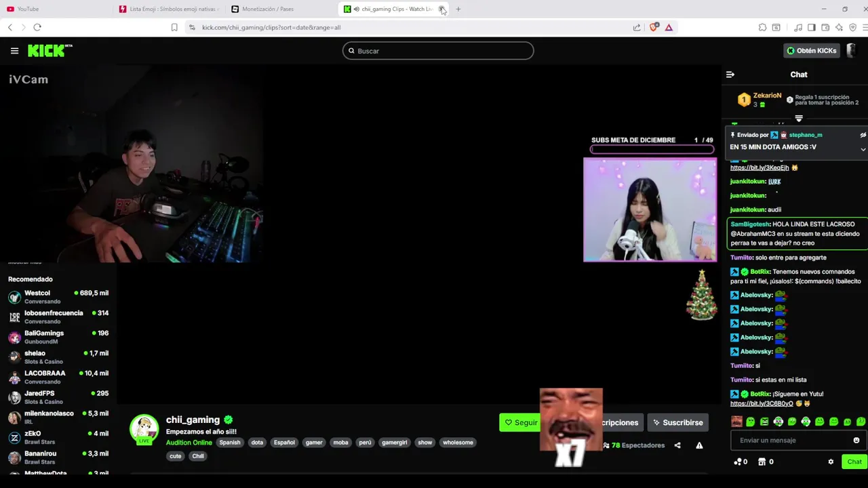868x488 pixels.
Task: Go back in browser
Action: point(10,28)
